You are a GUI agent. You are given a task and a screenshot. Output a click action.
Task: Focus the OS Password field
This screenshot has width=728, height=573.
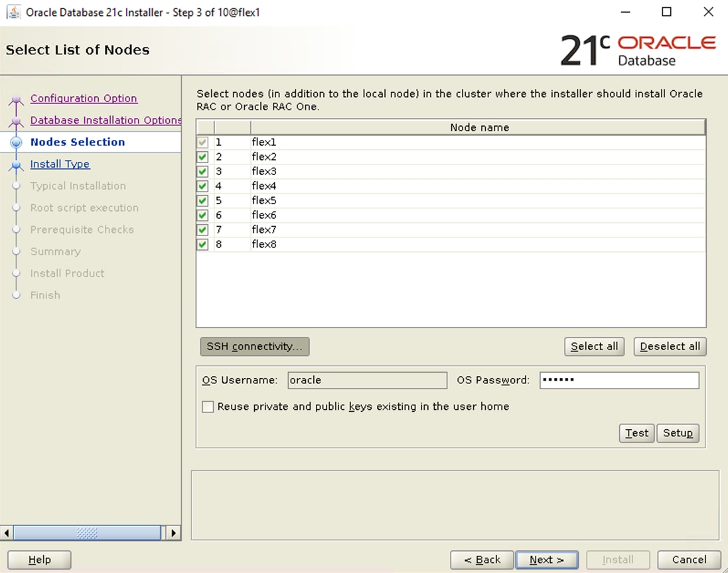619,381
